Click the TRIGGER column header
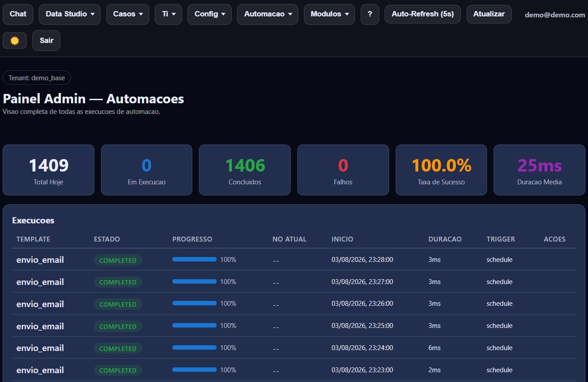The image size is (588, 382). [x=501, y=239]
